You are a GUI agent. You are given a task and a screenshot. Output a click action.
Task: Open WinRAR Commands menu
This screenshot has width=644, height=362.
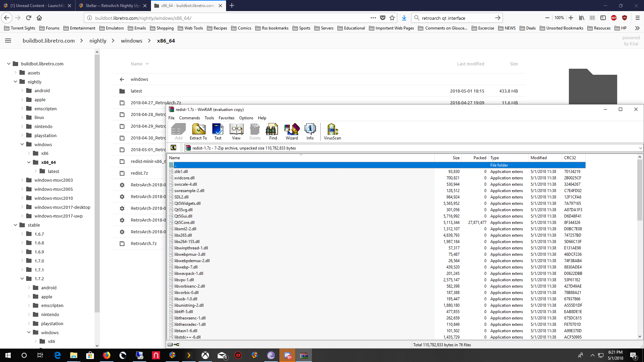[190, 118]
